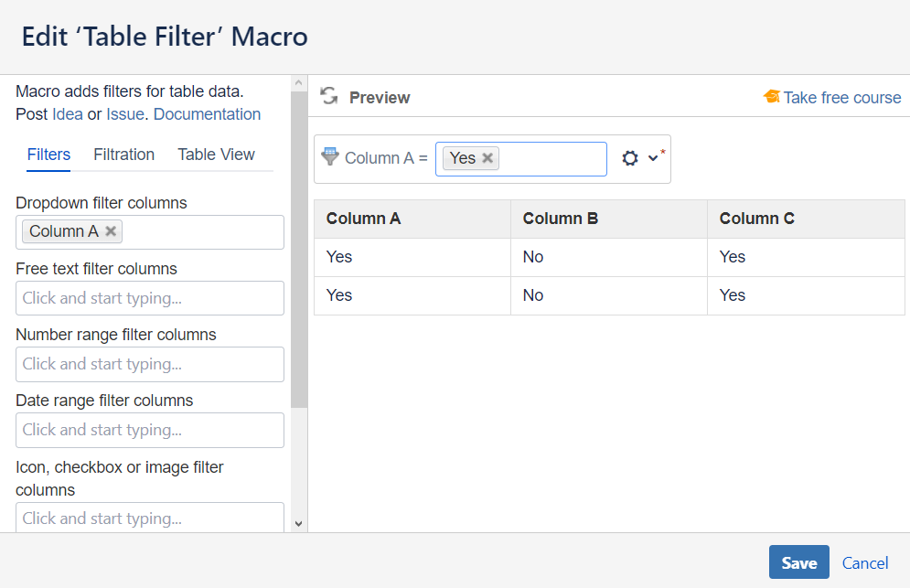Viewport: 910px width, 588px height.
Task: Click the sidebar scrollbar up arrow
Action: point(297,83)
